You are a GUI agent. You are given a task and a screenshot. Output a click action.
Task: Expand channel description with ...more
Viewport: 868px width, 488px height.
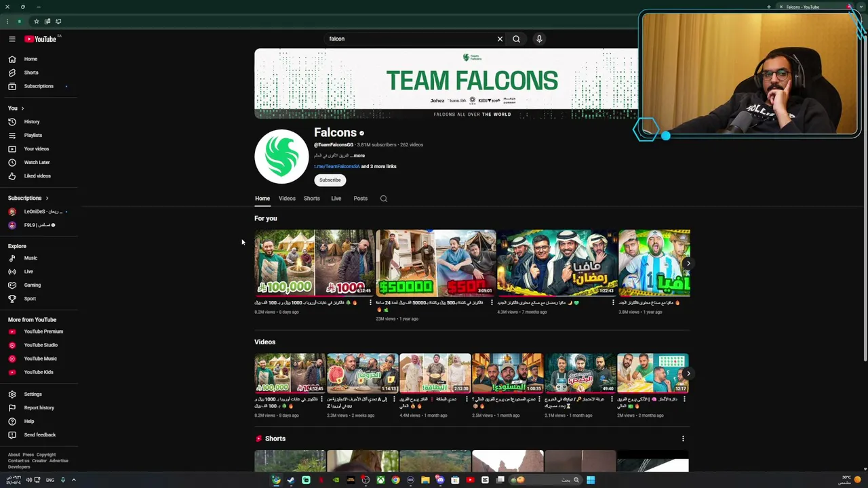[x=357, y=156]
